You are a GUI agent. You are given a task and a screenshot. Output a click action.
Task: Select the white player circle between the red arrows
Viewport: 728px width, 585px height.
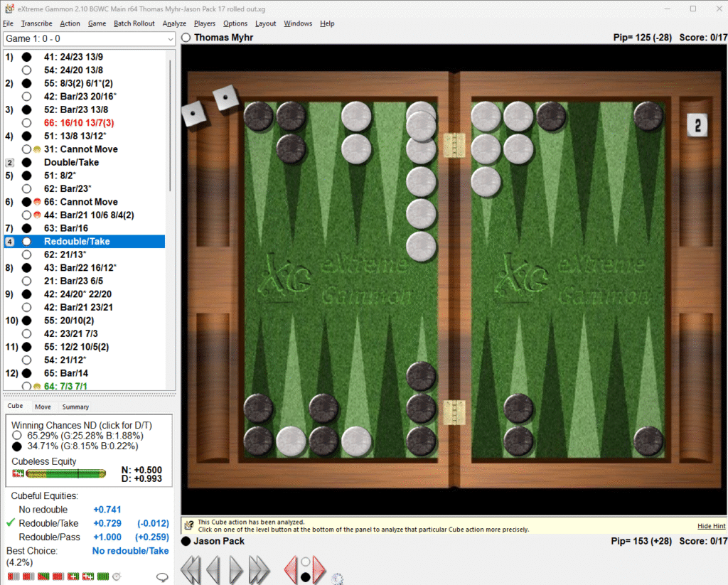click(x=305, y=562)
